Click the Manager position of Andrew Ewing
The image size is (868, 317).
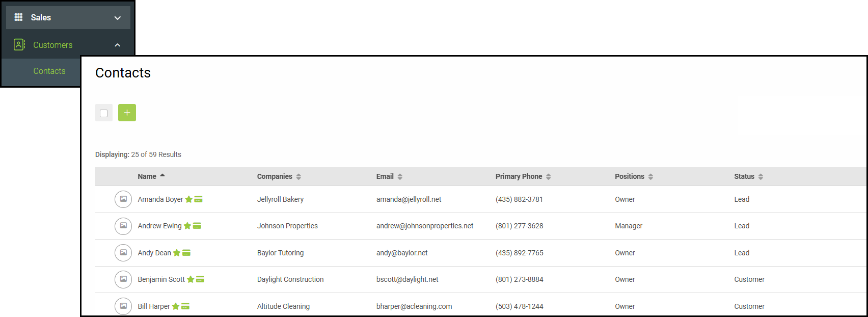(629, 226)
